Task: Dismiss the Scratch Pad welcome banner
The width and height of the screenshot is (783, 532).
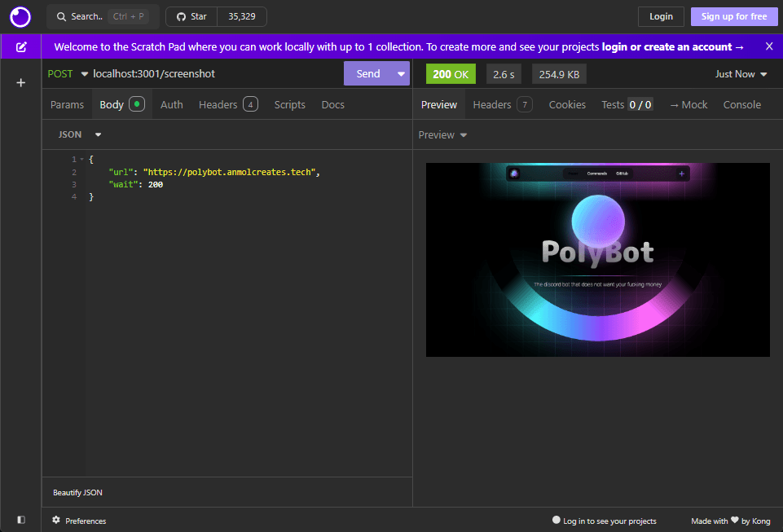Action: tap(768, 46)
